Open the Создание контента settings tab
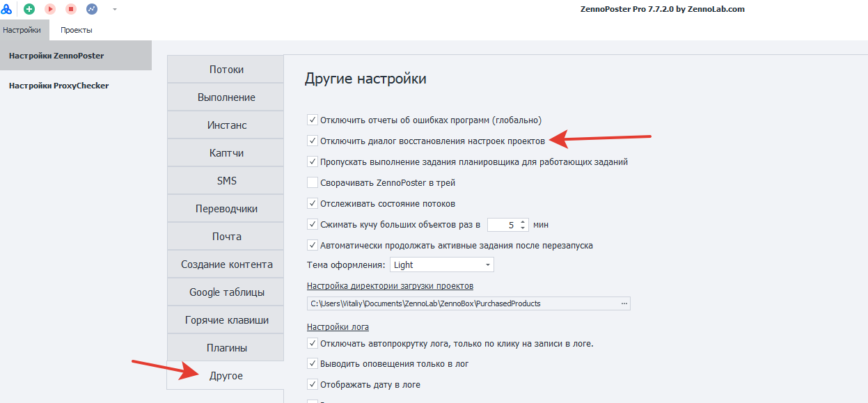 pos(226,264)
